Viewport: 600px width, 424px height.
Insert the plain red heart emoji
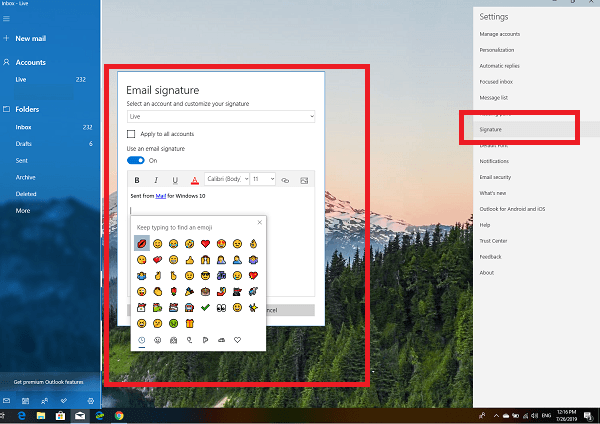click(205, 243)
